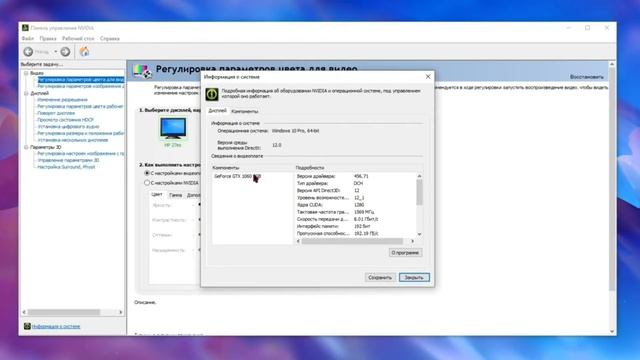
Task: Click the color bars icon in page header
Action: (x=142, y=71)
